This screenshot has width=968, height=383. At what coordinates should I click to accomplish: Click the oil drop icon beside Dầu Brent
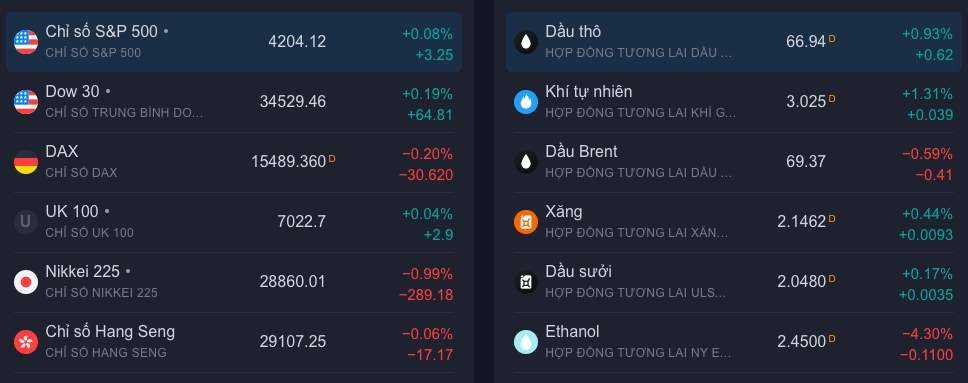point(526,162)
